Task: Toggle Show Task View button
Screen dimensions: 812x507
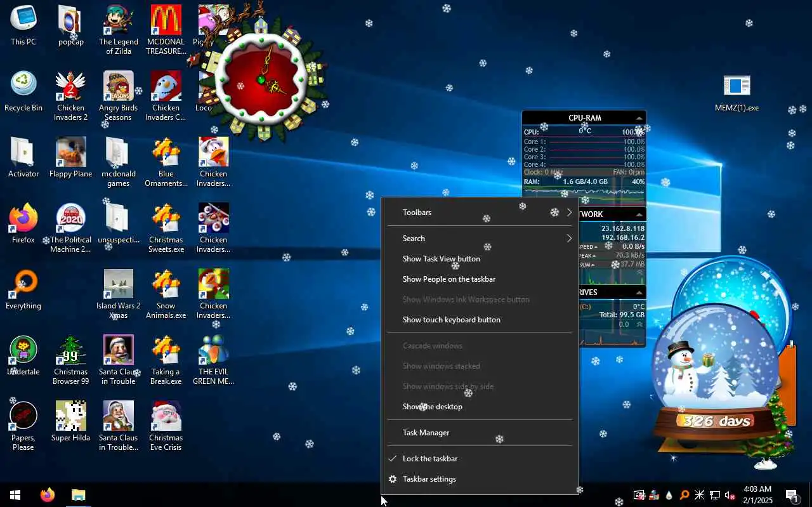Action: pyautogui.click(x=480, y=259)
